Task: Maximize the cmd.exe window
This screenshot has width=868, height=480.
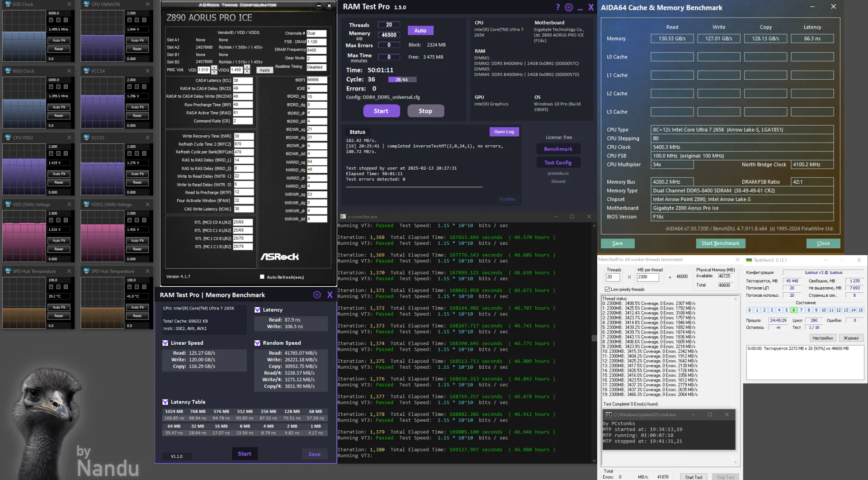Action: coord(710,414)
